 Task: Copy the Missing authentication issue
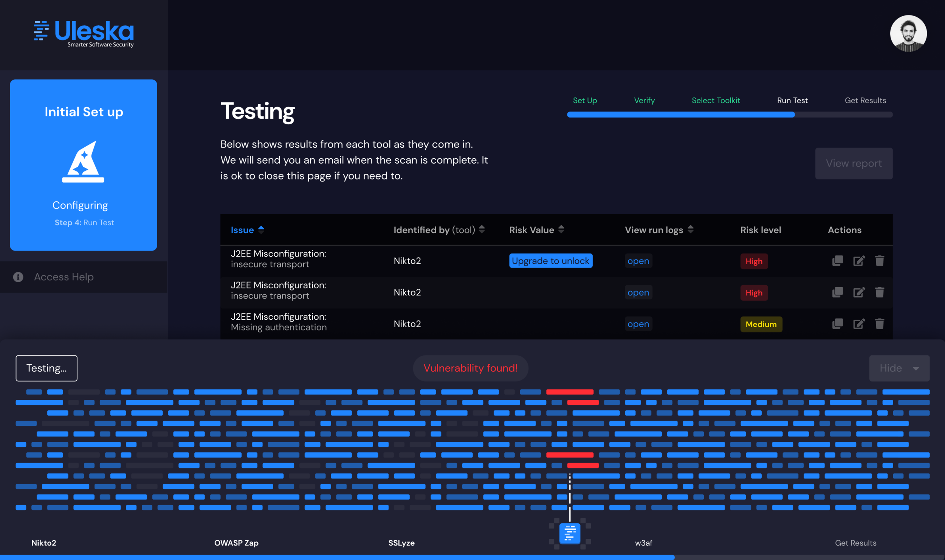837,324
